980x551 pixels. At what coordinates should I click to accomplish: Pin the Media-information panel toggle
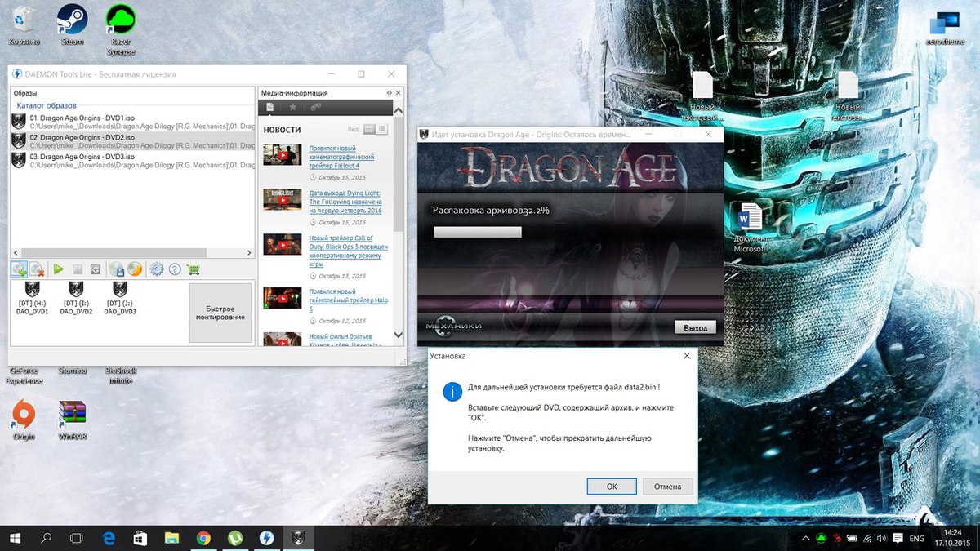(389, 93)
